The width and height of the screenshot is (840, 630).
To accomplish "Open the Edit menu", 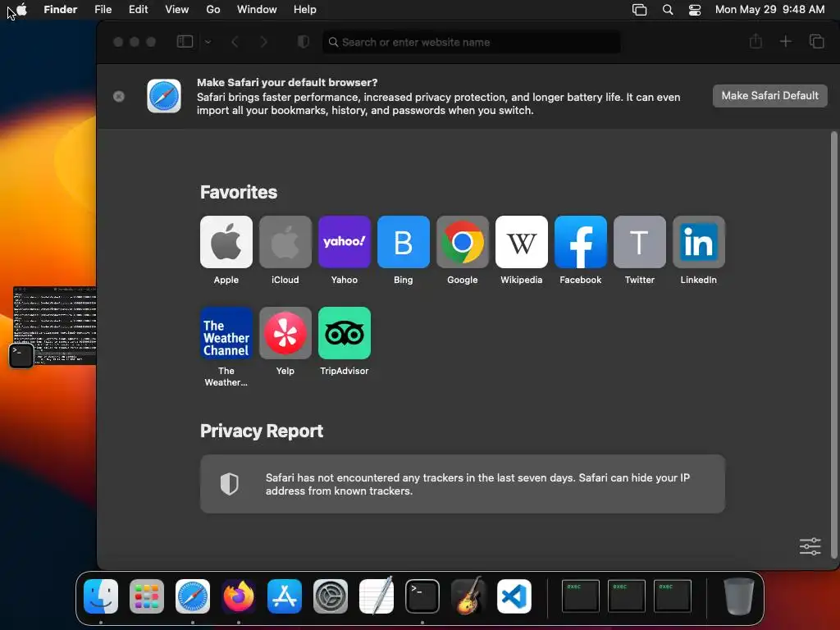I will pos(138,10).
